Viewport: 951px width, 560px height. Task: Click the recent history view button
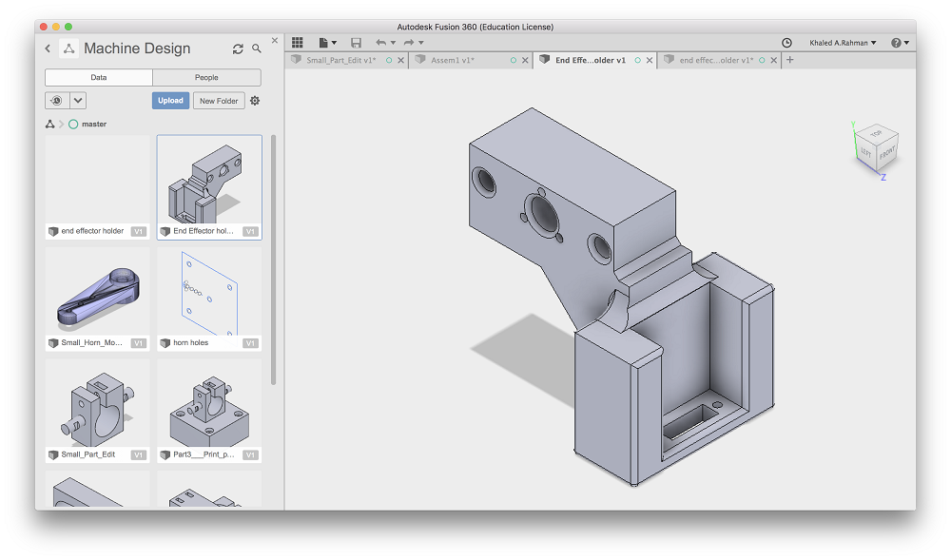click(x=57, y=101)
